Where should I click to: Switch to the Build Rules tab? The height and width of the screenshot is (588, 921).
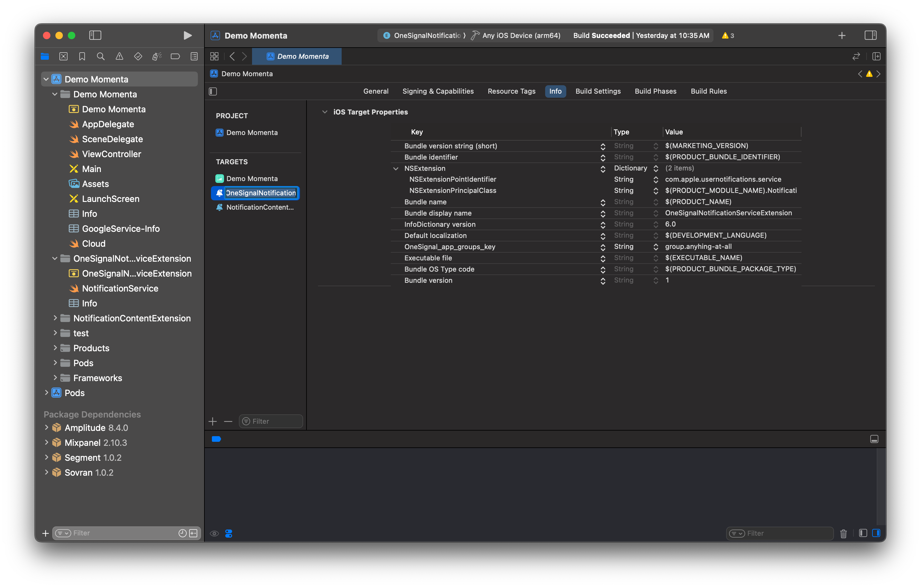708,91
